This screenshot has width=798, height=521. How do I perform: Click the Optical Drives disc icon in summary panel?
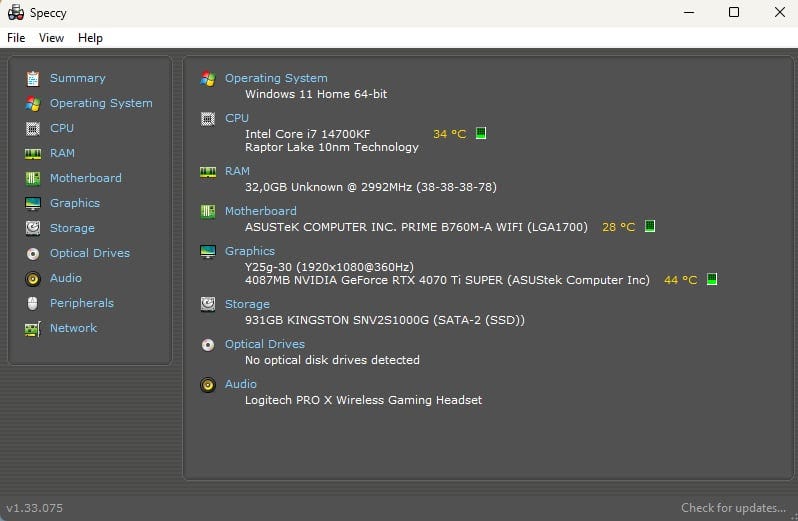tap(208, 344)
